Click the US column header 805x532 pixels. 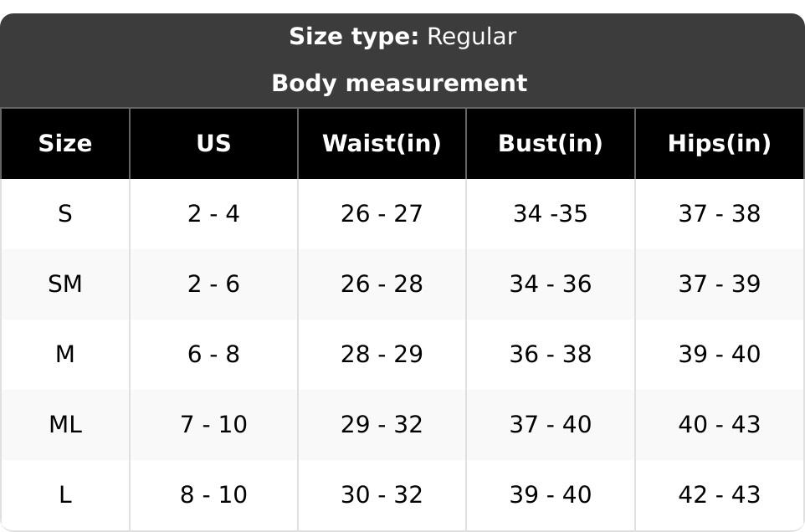tap(213, 144)
